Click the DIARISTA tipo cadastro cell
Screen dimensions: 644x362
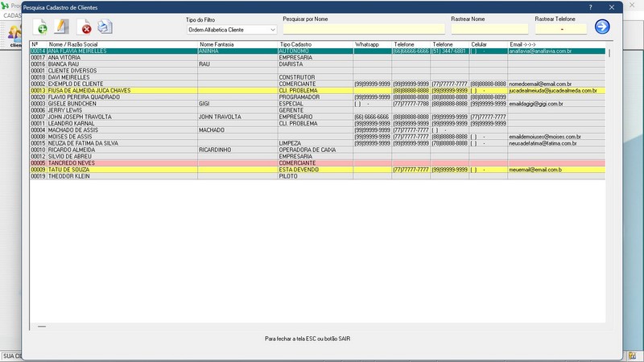click(316, 64)
